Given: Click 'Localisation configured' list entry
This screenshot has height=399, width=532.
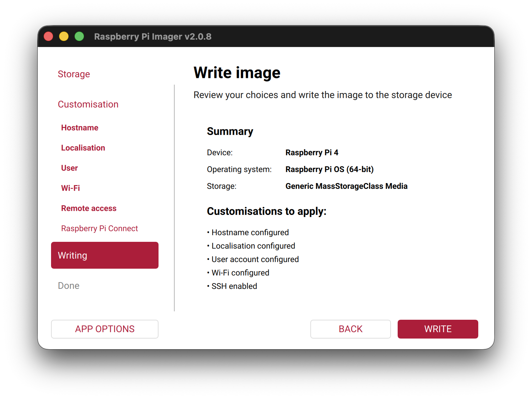Looking at the screenshot, I should pyautogui.click(x=251, y=246).
